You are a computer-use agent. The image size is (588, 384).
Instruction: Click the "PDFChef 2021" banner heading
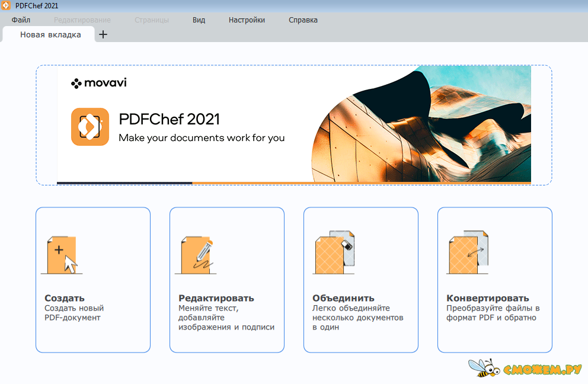click(169, 119)
